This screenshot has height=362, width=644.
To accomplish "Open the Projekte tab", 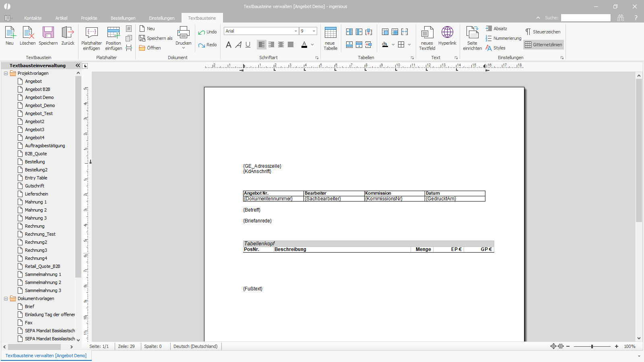I will tap(89, 18).
